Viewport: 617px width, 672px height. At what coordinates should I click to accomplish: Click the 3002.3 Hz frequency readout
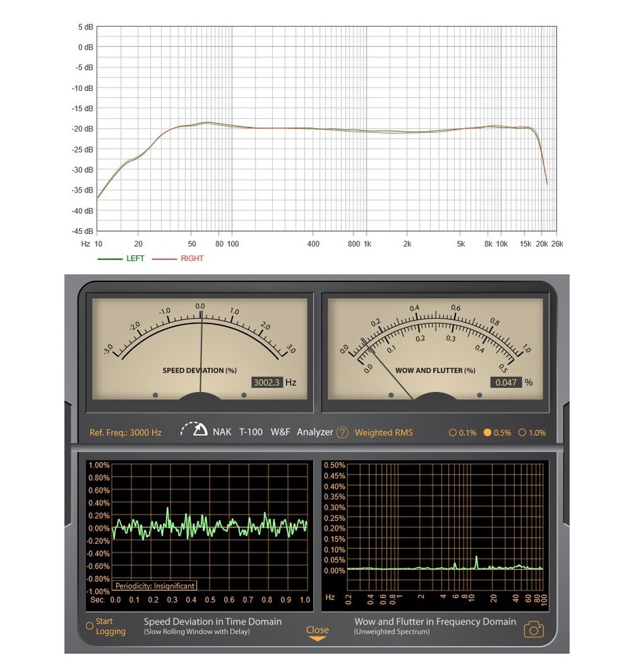[x=267, y=383]
